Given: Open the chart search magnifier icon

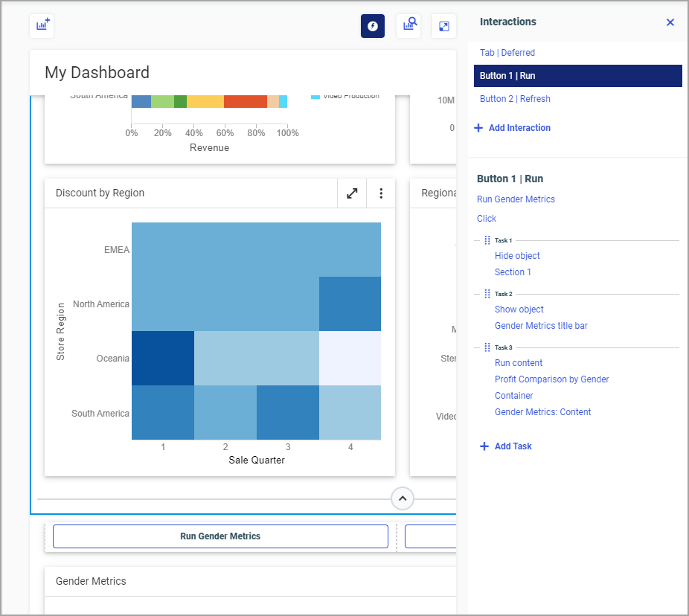Looking at the screenshot, I should [408, 26].
